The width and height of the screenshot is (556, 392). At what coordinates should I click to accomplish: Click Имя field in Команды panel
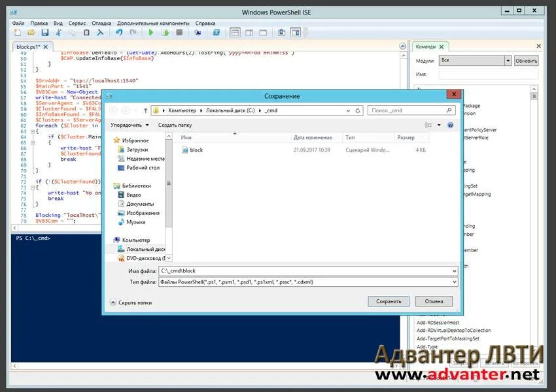click(488, 74)
